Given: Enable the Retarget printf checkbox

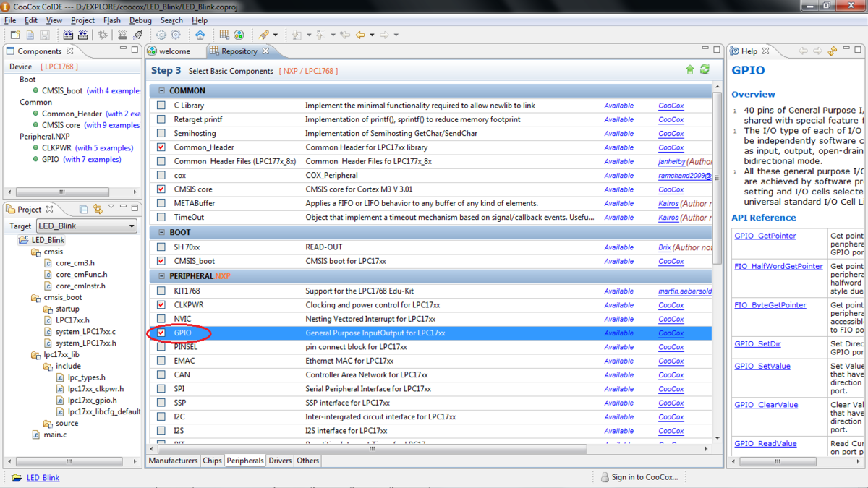Looking at the screenshot, I should [x=161, y=119].
